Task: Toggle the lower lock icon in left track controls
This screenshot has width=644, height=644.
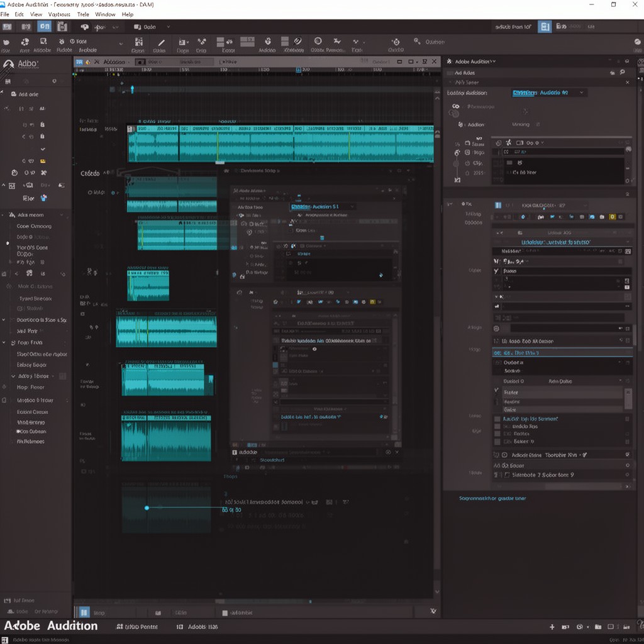Action: click(x=42, y=136)
